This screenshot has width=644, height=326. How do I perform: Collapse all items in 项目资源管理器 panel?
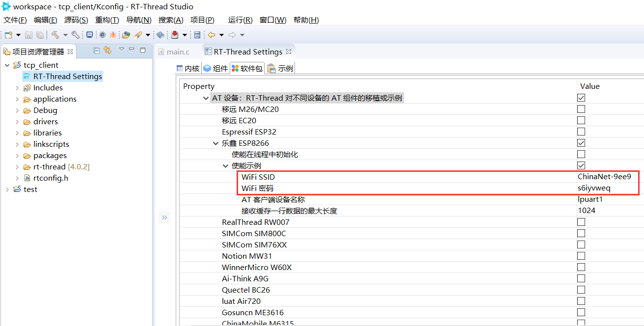click(96, 50)
